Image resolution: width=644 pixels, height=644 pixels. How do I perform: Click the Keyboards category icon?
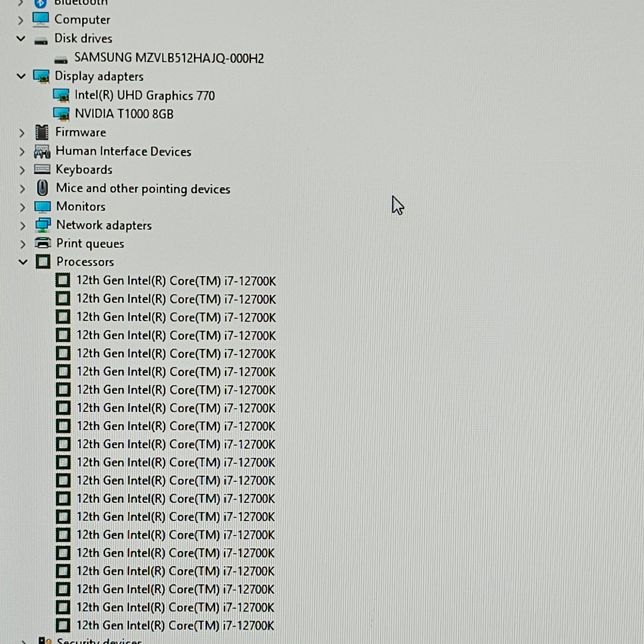click(42, 170)
